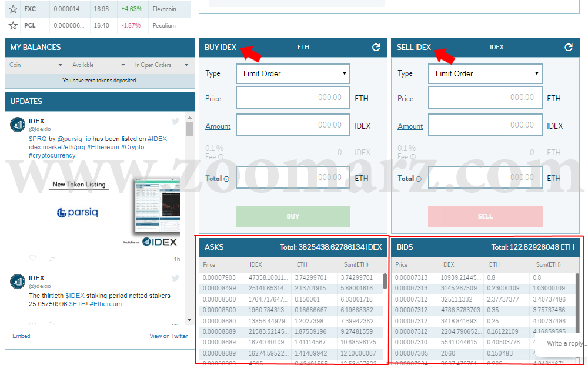Click the Asks list scrollbar
This screenshot has height=365, width=588.
point(385,281)
